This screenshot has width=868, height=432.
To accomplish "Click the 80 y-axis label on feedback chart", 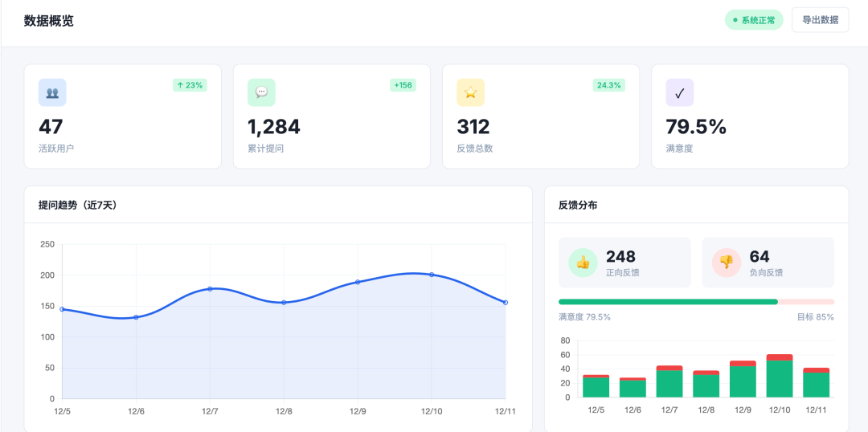I will tap(565, 340).
